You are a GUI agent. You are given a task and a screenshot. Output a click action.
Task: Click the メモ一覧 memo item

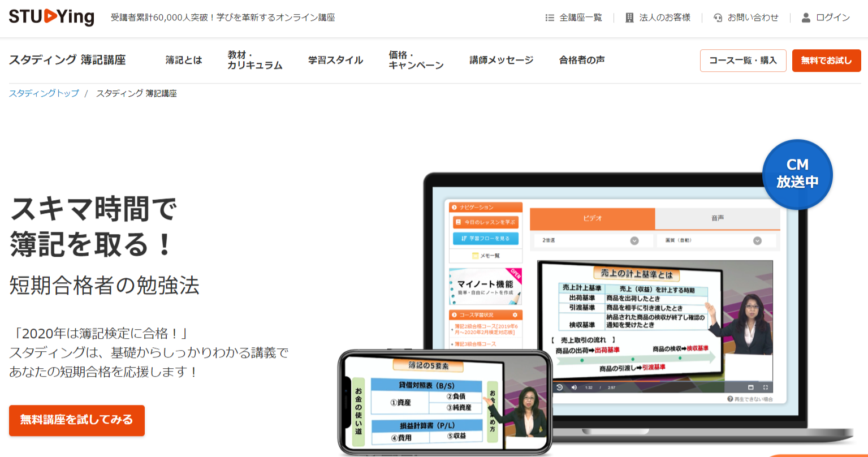pyautogui.click(x=486, y=256)
